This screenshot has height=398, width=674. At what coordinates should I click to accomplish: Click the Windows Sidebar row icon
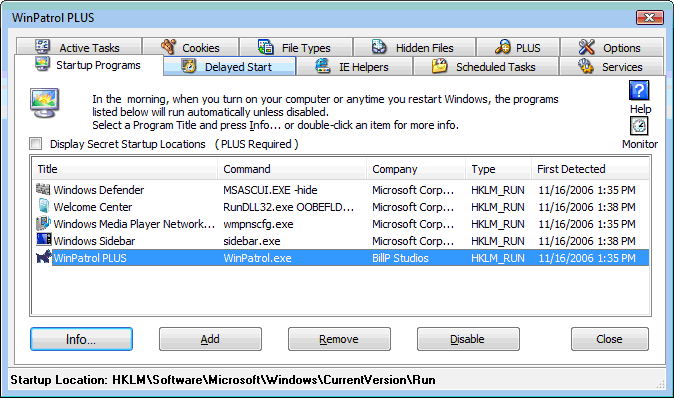(x=43, y=239)
